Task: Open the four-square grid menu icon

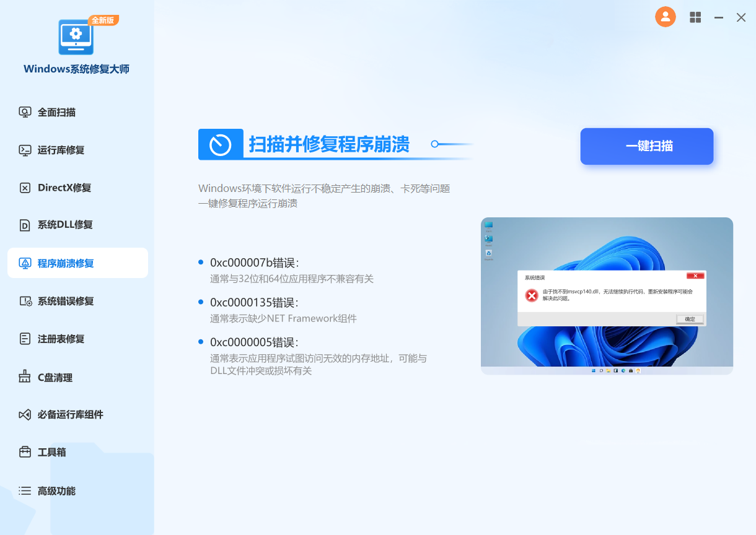Action: 695,17
